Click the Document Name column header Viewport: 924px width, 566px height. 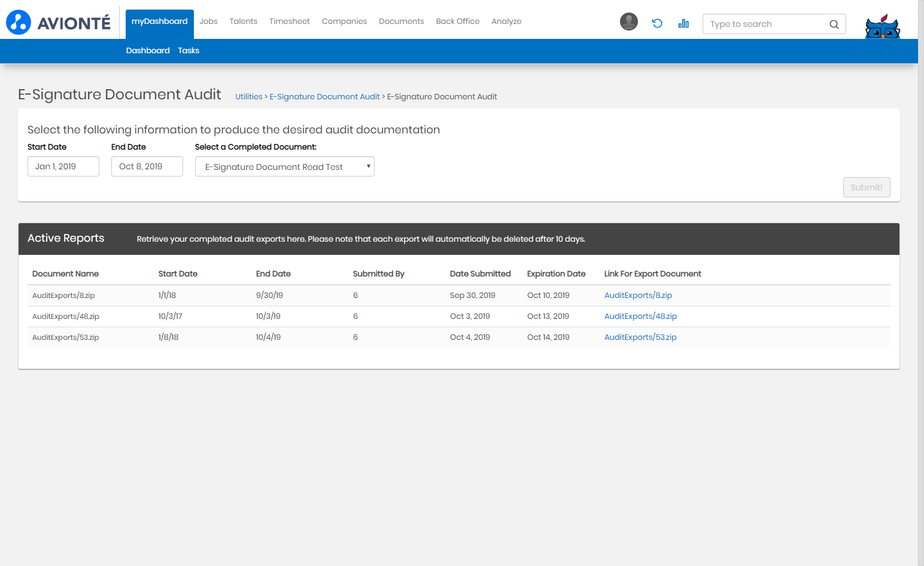(x=65, y=273)
